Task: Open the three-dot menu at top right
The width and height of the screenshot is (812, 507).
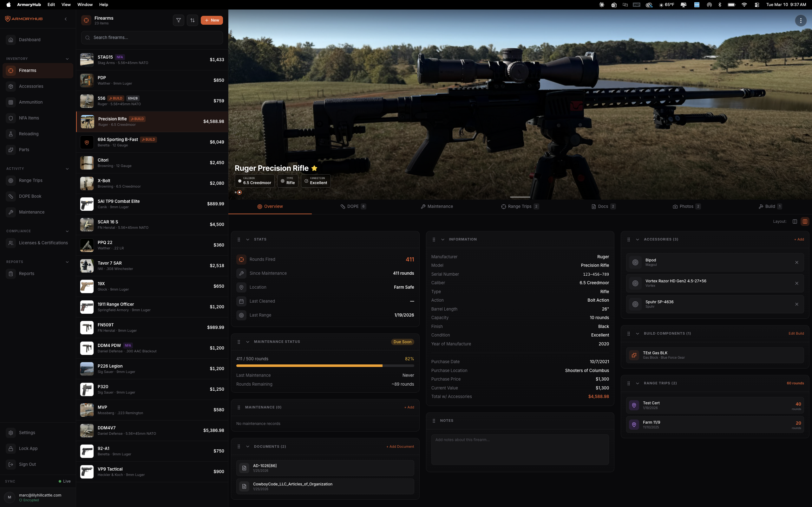Action: pos(801,21)
